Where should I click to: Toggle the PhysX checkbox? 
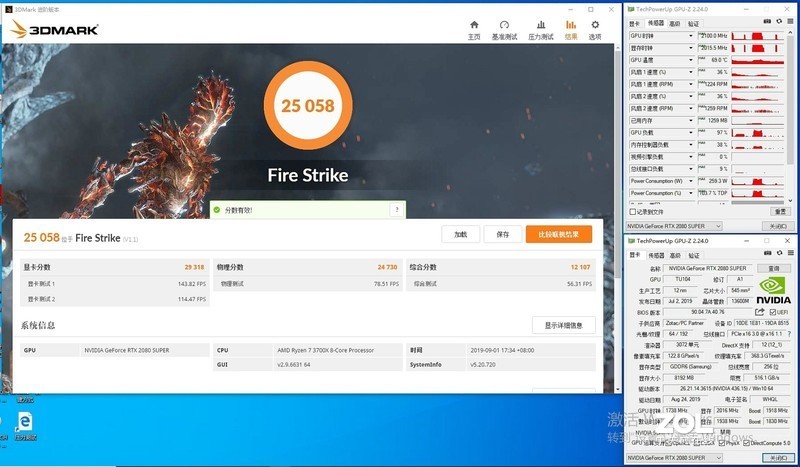click(721, 444)
